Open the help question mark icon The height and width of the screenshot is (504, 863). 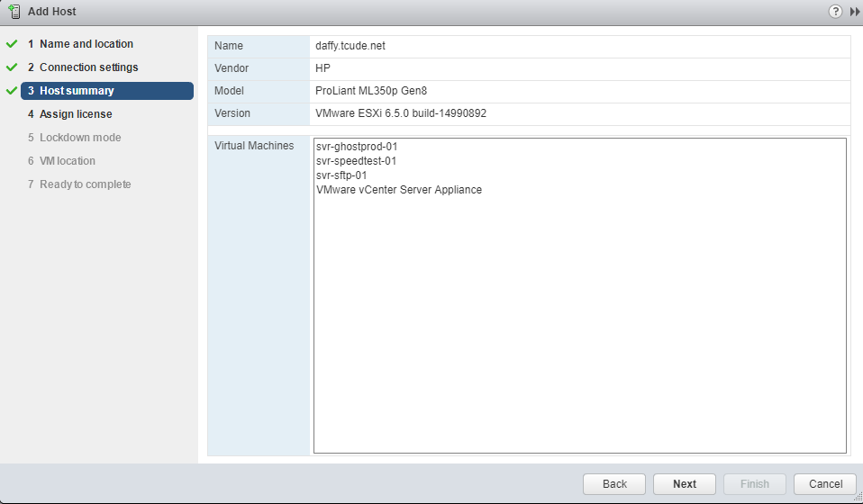[x=835, y=11]
